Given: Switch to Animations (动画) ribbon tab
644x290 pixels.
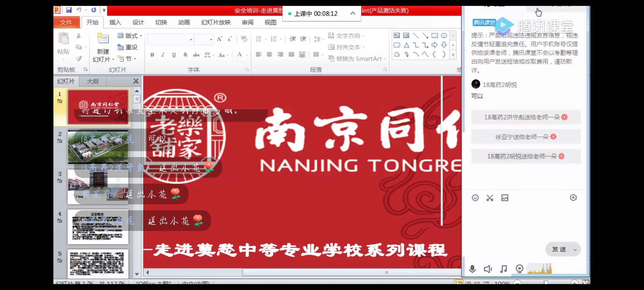Looking at the screenshot, I should 184,22.
